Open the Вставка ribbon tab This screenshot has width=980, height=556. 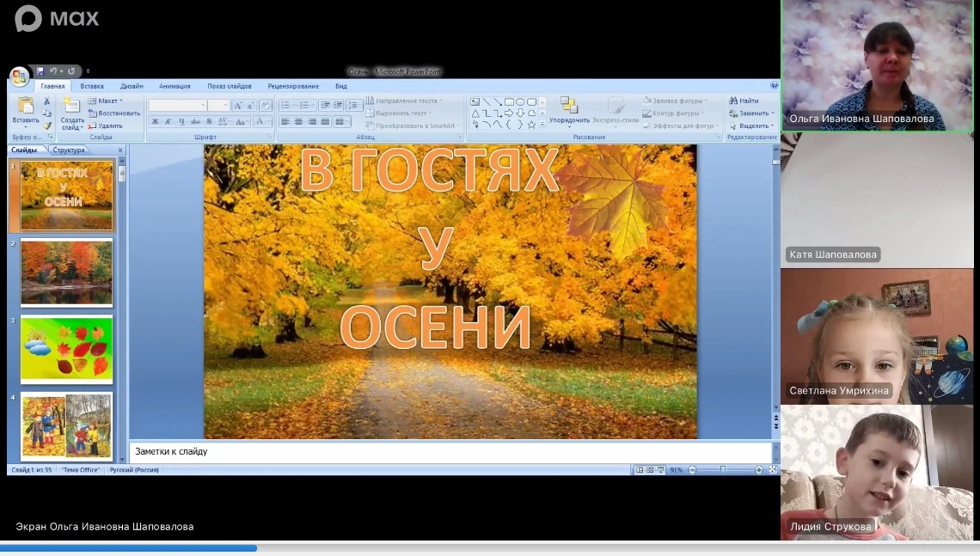point(92,86)
